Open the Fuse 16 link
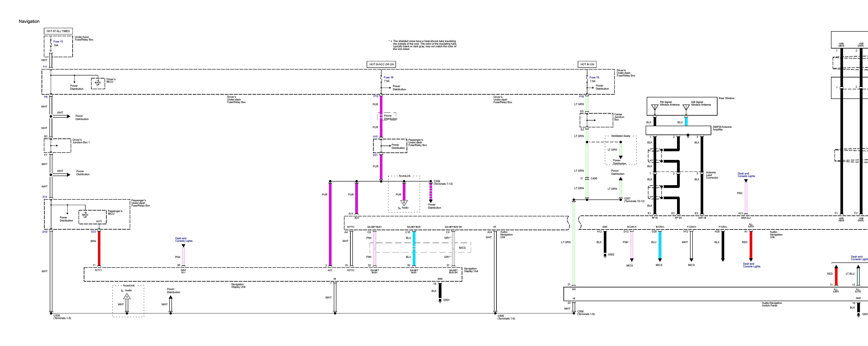 (594, 77)
